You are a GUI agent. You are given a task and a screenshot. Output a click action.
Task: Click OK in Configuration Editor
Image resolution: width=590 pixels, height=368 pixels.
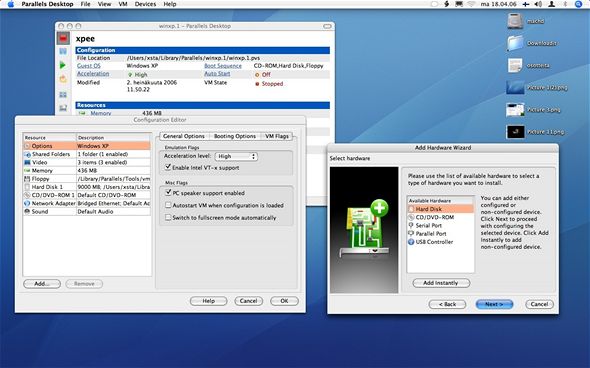pyautogui.click(x=284, y=301)
